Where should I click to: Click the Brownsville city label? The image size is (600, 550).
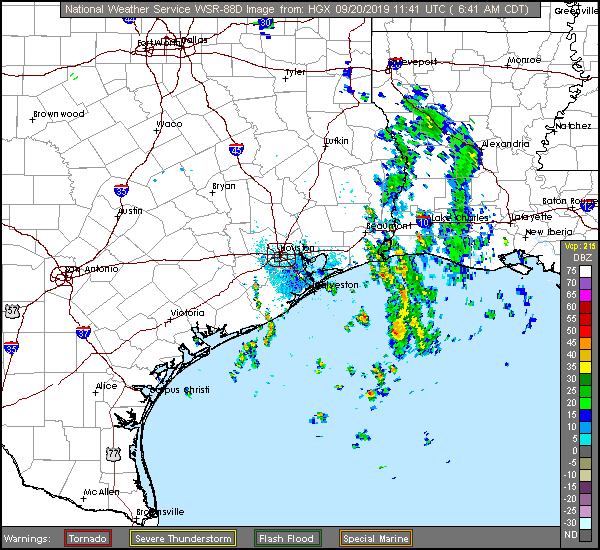pos(160,512)
